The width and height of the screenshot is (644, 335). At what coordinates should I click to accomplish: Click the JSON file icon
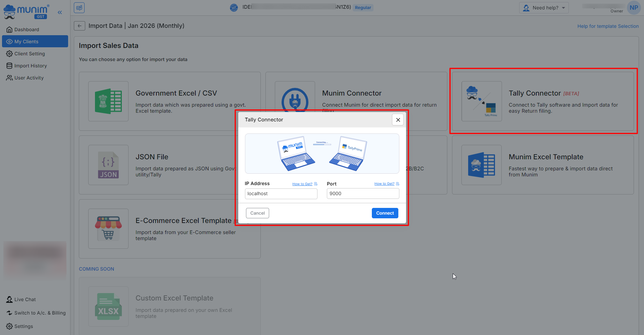(108, 165)
